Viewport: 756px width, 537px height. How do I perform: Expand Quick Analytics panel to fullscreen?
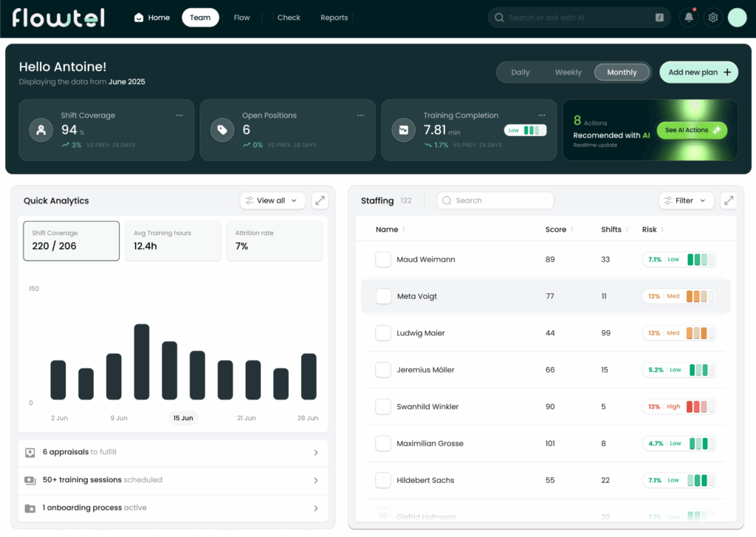tap(319, 200)
